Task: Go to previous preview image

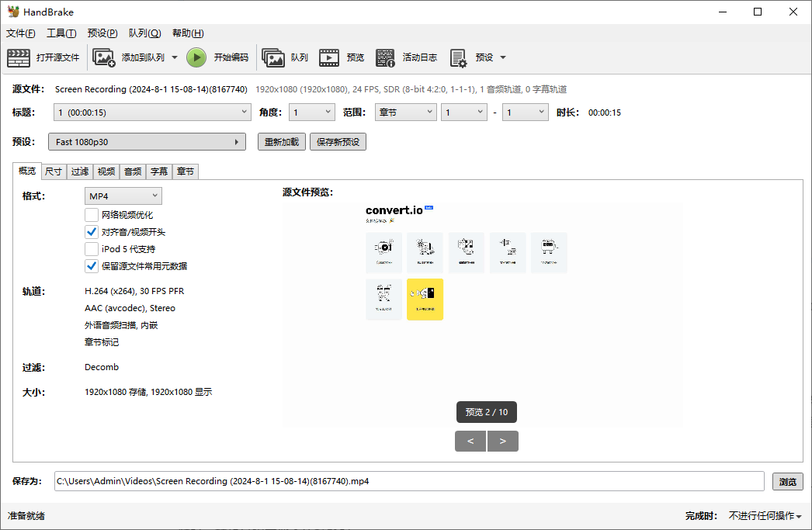Action: point(470,441)
